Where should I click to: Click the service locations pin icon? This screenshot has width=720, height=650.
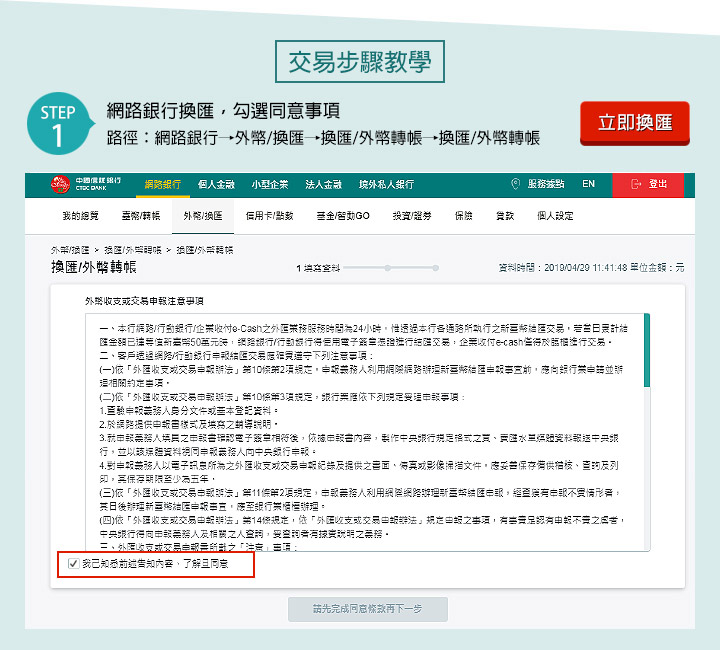tap(516, 184)
